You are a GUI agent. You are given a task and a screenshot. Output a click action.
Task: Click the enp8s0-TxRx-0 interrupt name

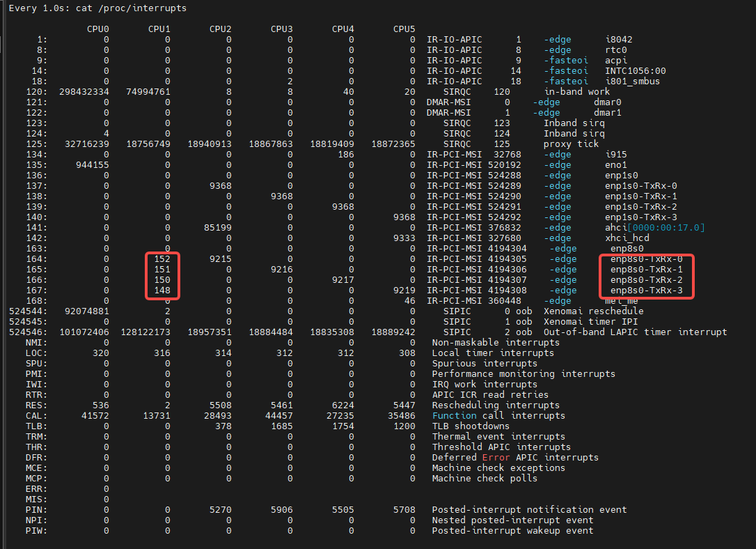pos(646,259)
